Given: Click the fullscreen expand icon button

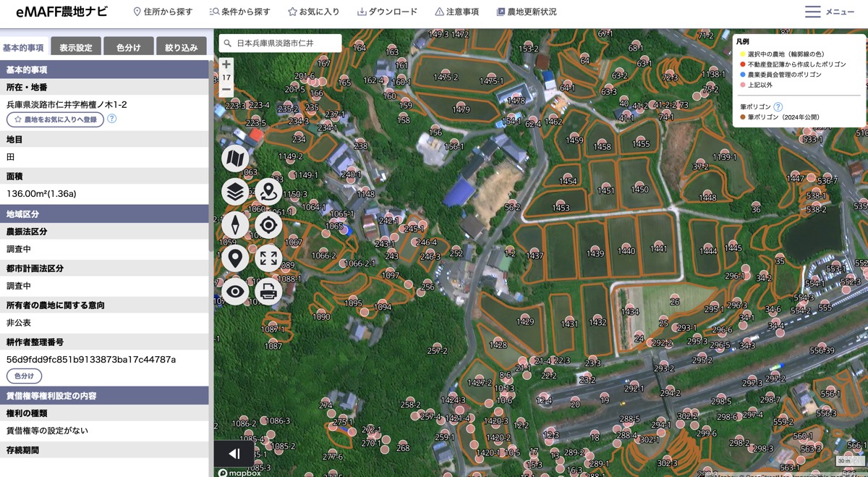Looking at the screenshot, I should tap(268, 258).
